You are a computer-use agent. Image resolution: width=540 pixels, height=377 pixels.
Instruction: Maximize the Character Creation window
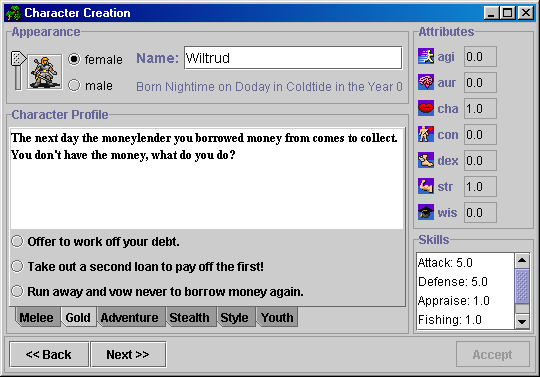[x=507, y=13]
